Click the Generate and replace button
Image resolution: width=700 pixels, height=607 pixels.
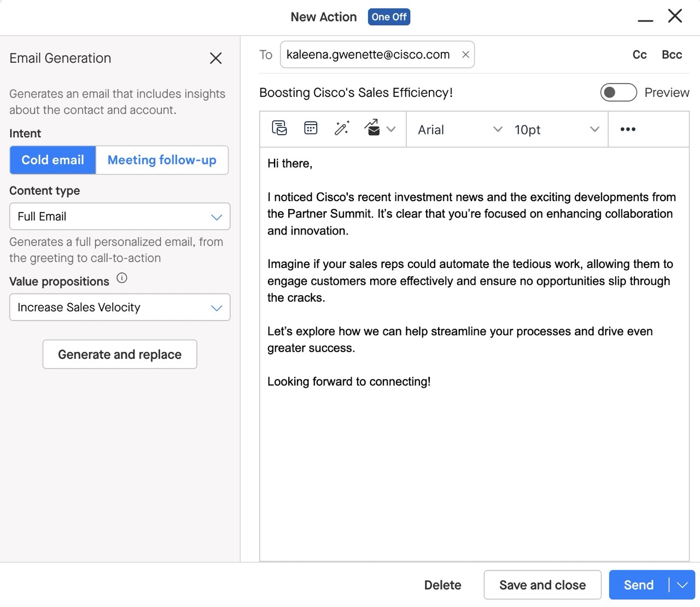(x=119, y=354)
